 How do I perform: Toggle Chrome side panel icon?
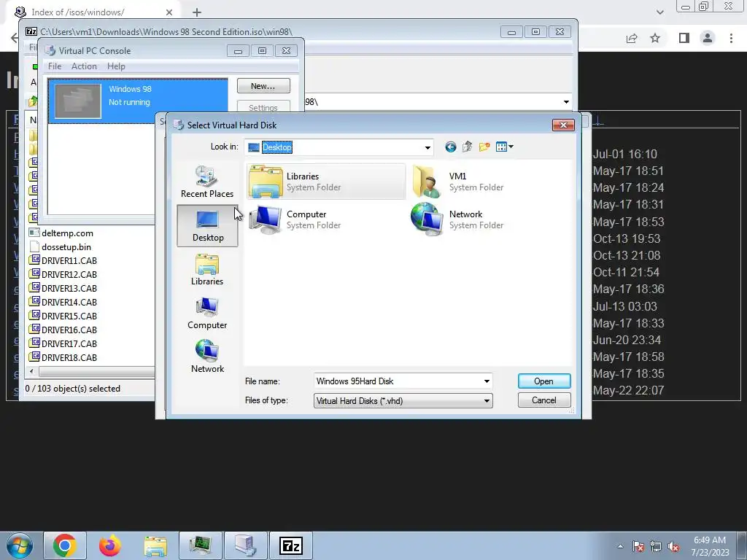(684, 38)
